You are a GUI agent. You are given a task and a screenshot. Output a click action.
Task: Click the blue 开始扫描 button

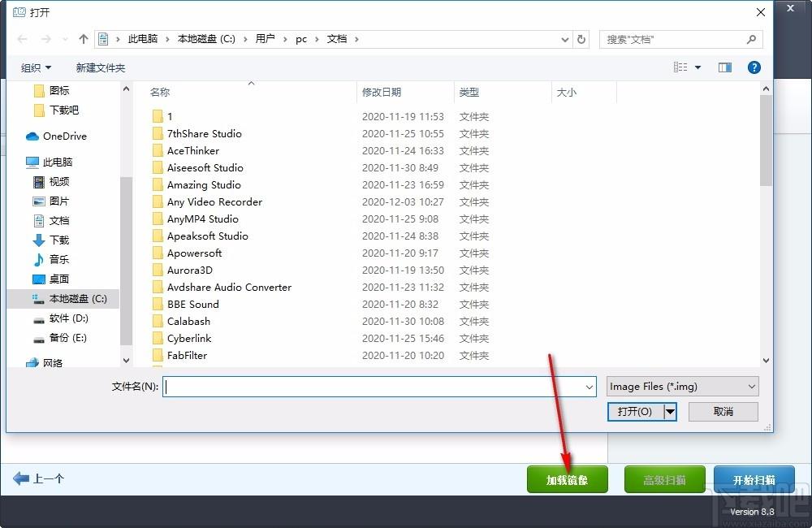click(754, 480)
